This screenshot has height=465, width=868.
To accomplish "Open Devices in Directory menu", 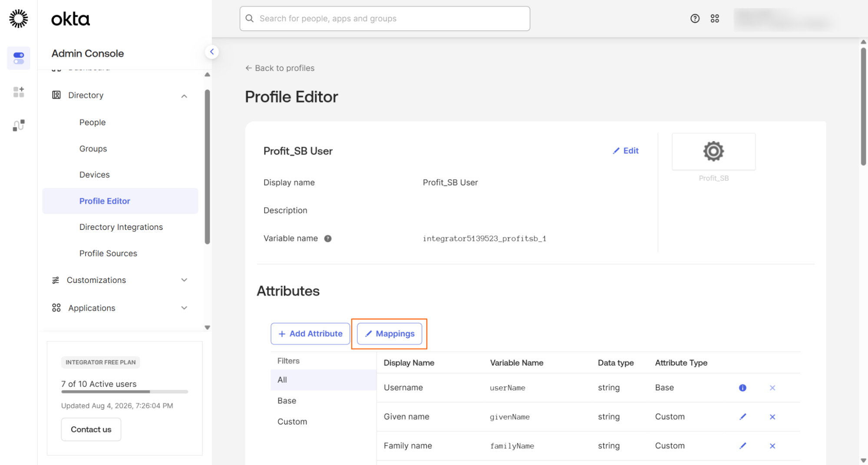I will click(x=94, y=175).
